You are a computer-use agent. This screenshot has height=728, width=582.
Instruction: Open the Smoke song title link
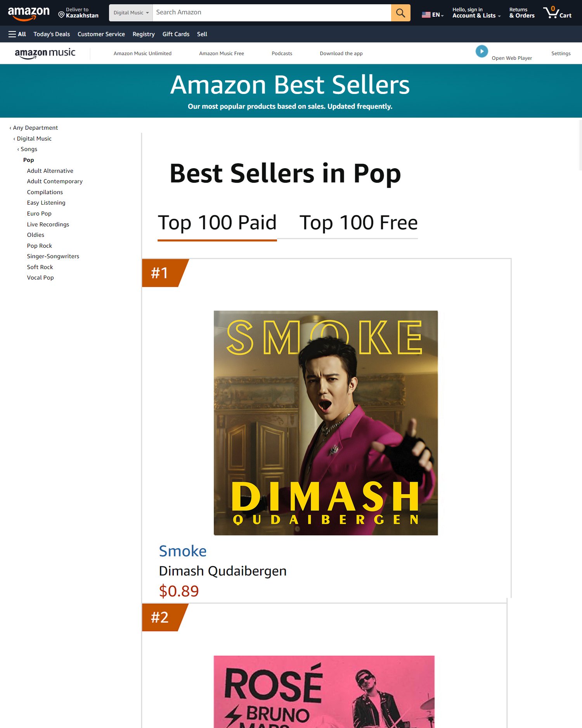click(x=183, y=551)
